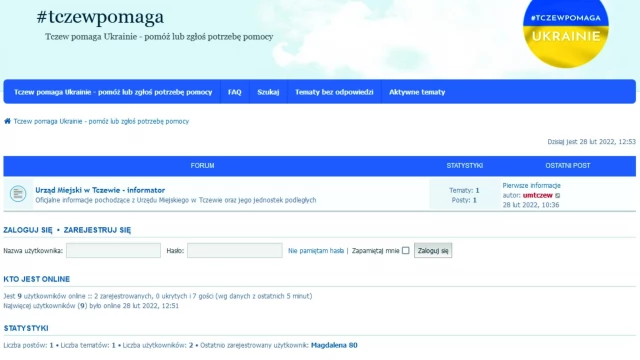Image resolution: width=640 pixels, height=360 pixels.
Task: Click the Posty: 1 statistic
Action: point(464,200)
